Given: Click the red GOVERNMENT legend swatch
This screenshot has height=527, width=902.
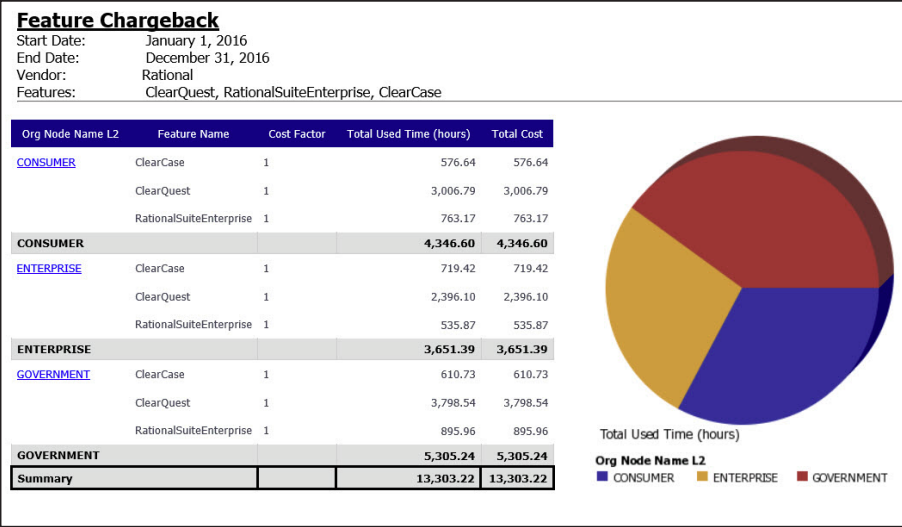Looking at the screenshot, I should point(801,477).
